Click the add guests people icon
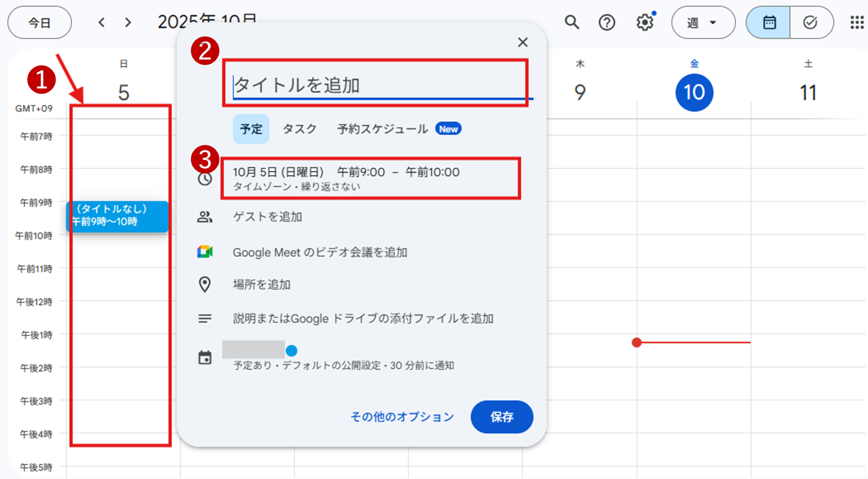Screen dimensions: 868x479 pyautogui.click(x=205, y=217)
